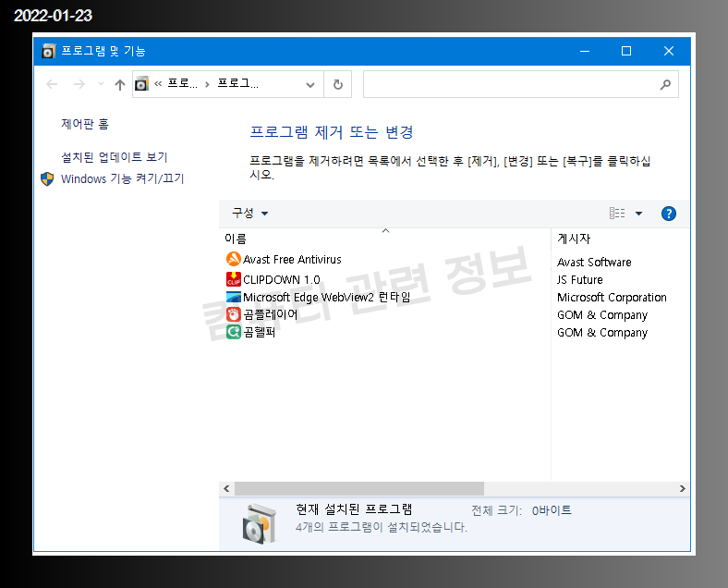Open the help question mark button
The image size is (728, 588).
point(669,214)
